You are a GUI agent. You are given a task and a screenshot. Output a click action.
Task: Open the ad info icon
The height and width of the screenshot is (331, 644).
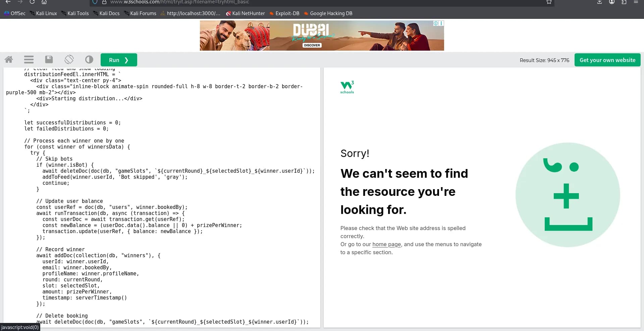tap(436, 23)
